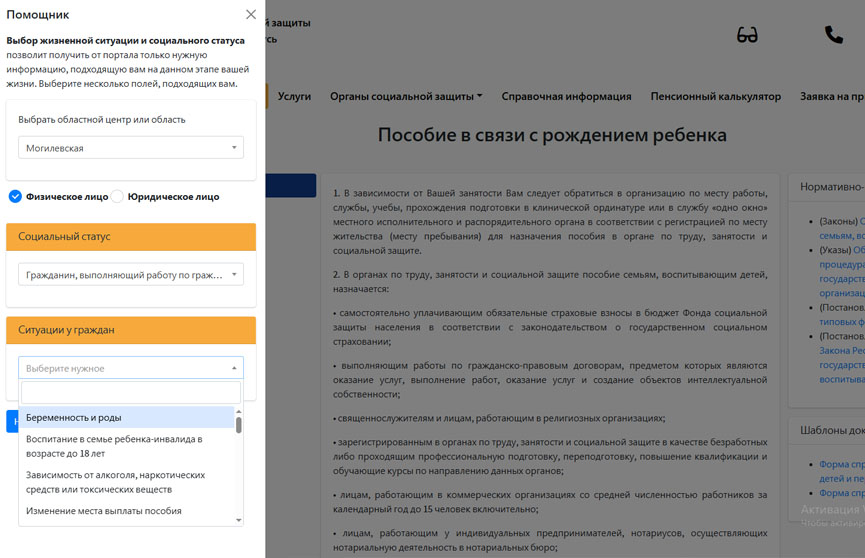Viewport: 865px width, 558px height.
Task: Open the Могилевская region dropdown
Action: [x=131, y=148]
